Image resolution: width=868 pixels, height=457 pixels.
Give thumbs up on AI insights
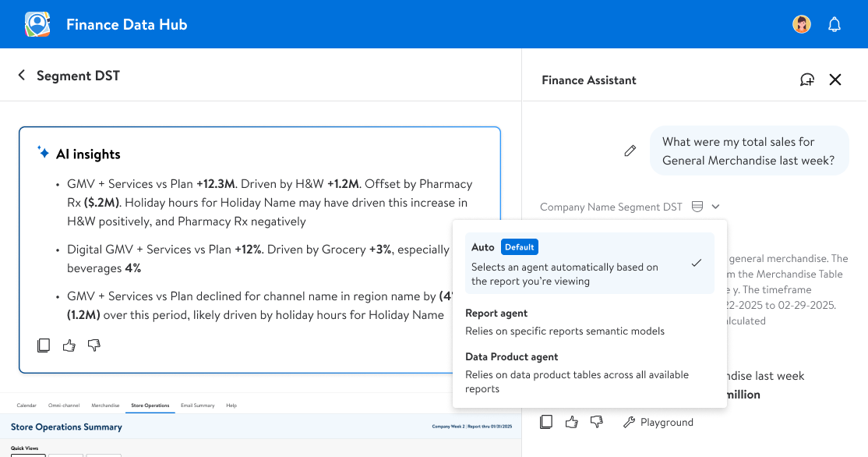(69, 345)
